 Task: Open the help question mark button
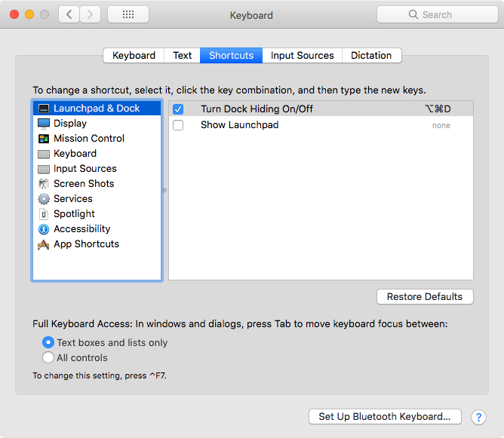[478, 417]
